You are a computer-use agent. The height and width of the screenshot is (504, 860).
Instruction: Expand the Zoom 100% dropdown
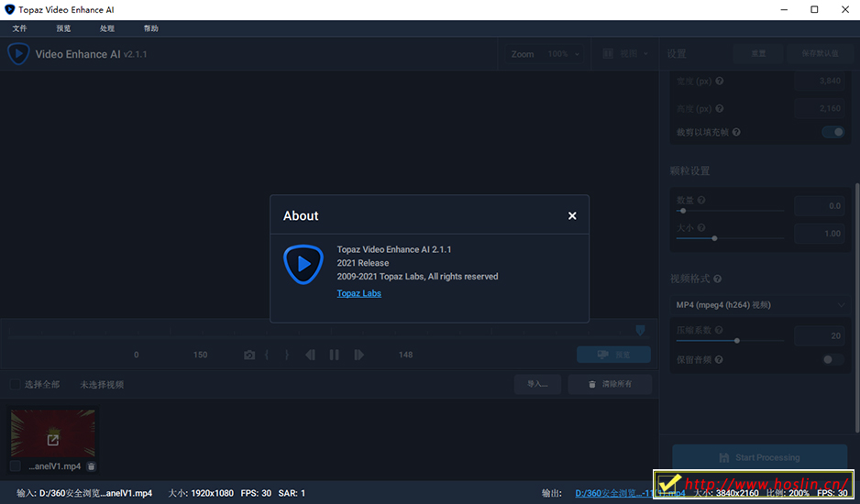(544, 54)
